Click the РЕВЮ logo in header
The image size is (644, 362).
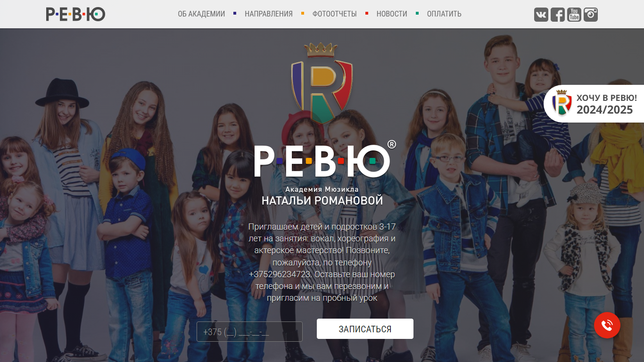coord(75,14)
